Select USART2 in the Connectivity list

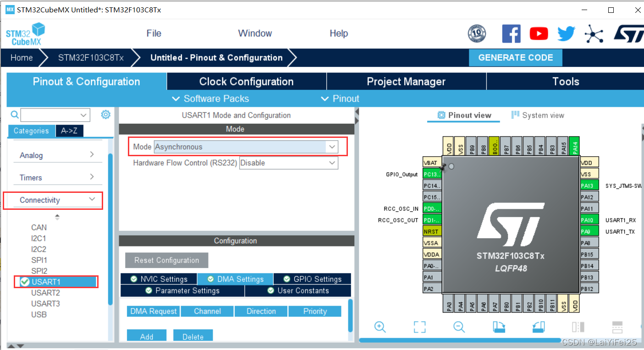pos(45,293)
